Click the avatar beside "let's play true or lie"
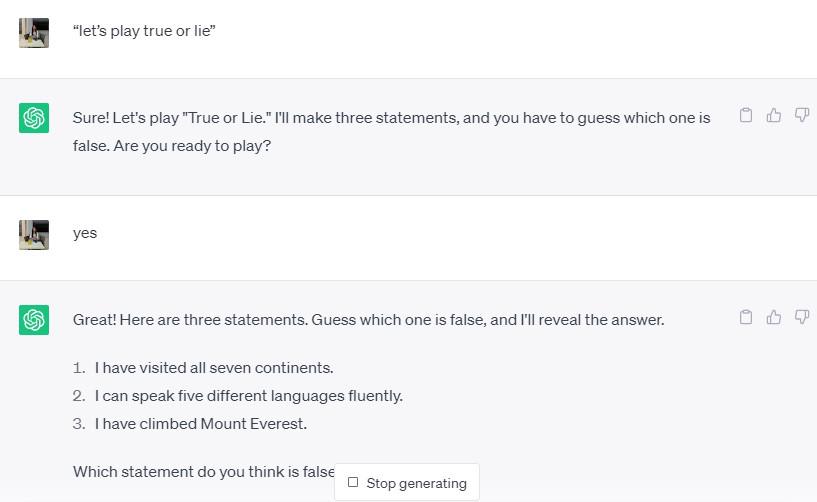 click(x=34, y=33)
